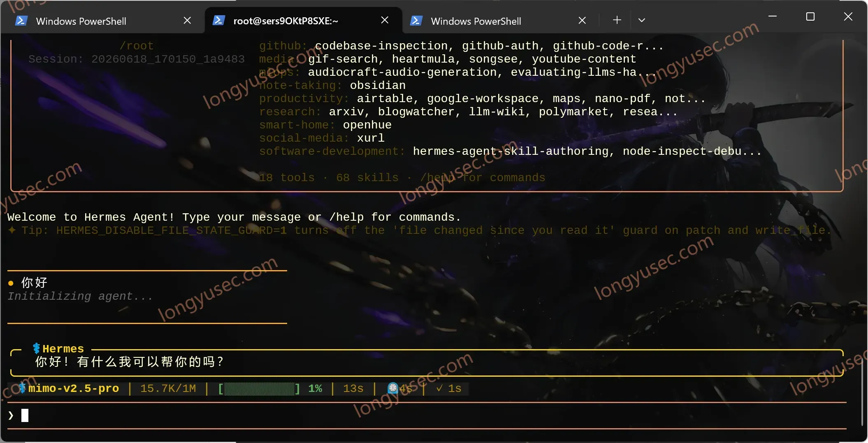Click the model name mimo-v2.5-pro
This screenshot has width=868, height=443.
(x=74, y=388)
